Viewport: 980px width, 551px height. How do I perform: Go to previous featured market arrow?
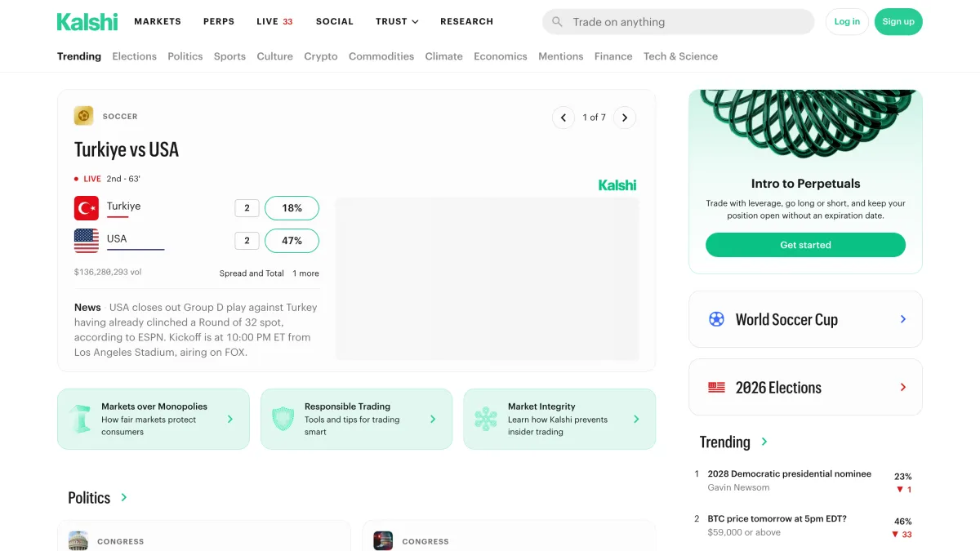click(x=563, y=118)
